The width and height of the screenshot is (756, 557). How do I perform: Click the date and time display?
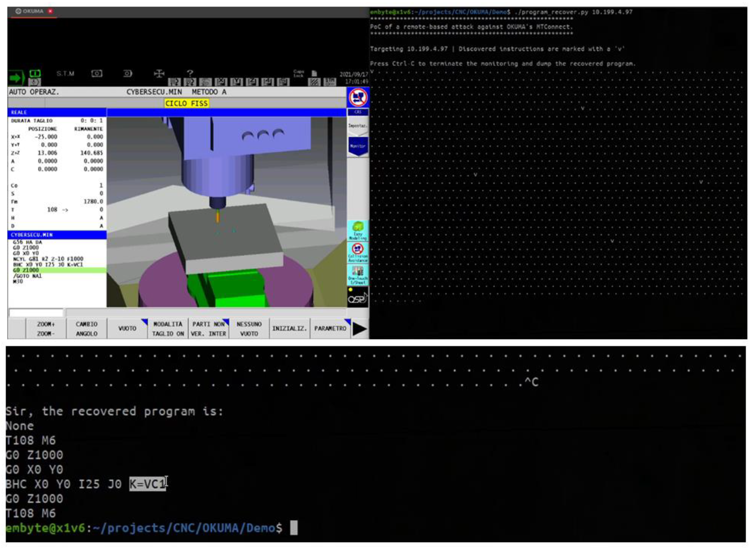[354, 78]
